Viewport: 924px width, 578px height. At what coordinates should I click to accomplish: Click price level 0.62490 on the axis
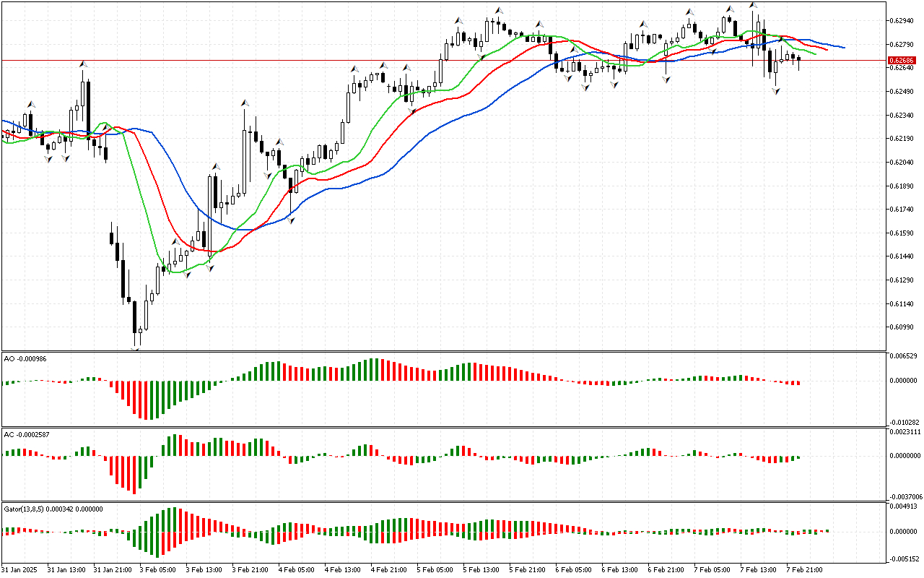[900, 92]
